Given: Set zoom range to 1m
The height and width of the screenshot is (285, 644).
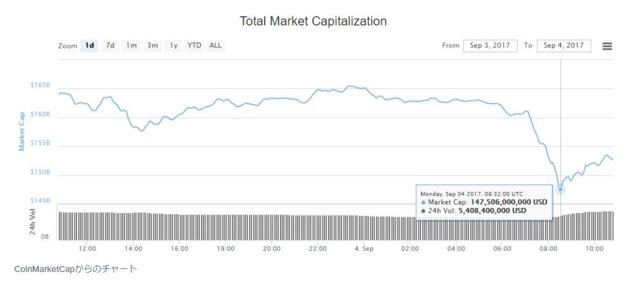Looking at the screenshot, I should pos(131,46).
